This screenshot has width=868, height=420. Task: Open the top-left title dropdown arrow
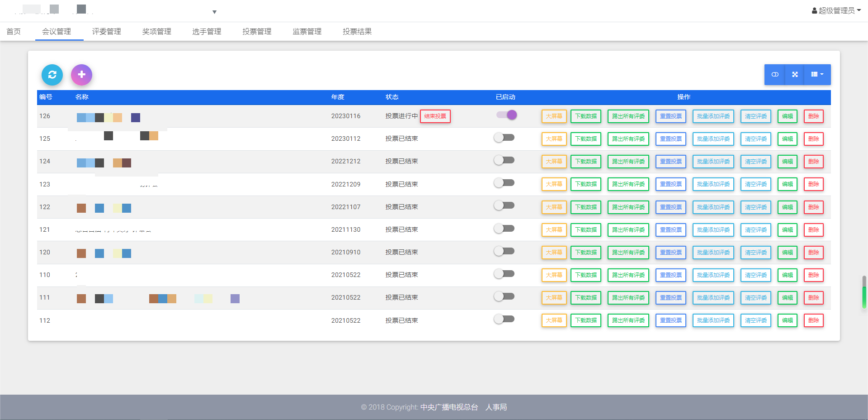[x=214, y=12]
